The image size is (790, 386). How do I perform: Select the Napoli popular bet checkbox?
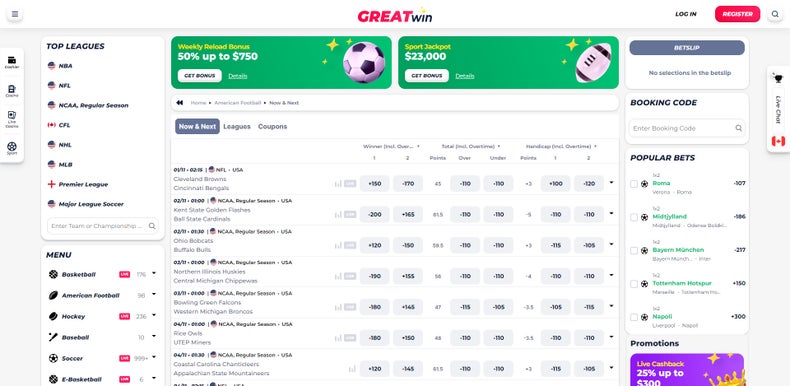[x=634, y=317]
